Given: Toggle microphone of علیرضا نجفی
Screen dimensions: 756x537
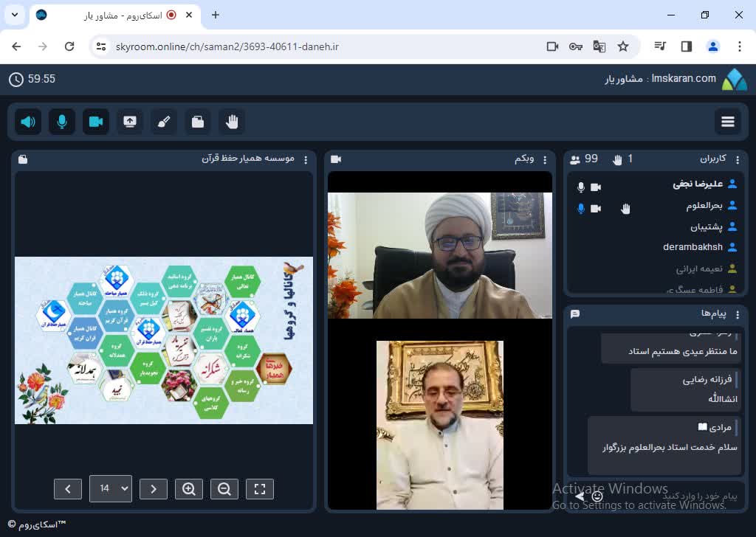Looking at the screenshot, I should click(581, 187).
